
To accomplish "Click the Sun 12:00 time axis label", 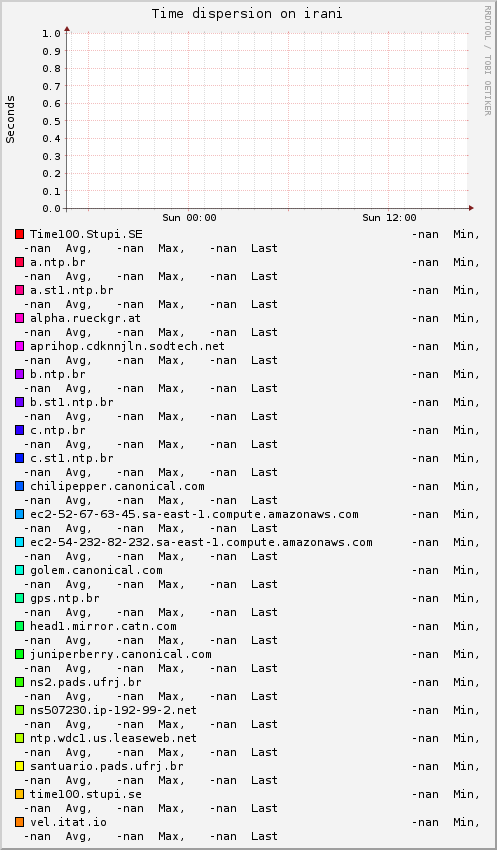I will [389, 217].
